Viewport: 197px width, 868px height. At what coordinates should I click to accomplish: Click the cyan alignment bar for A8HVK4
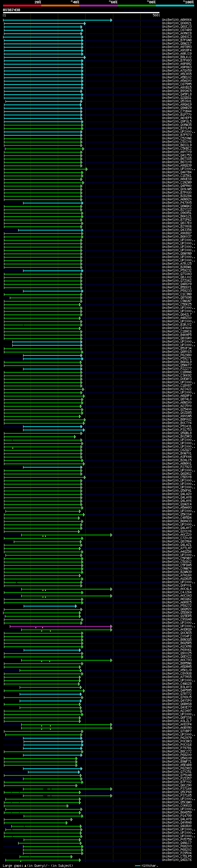pyautogui.click(x=58, y=20)
